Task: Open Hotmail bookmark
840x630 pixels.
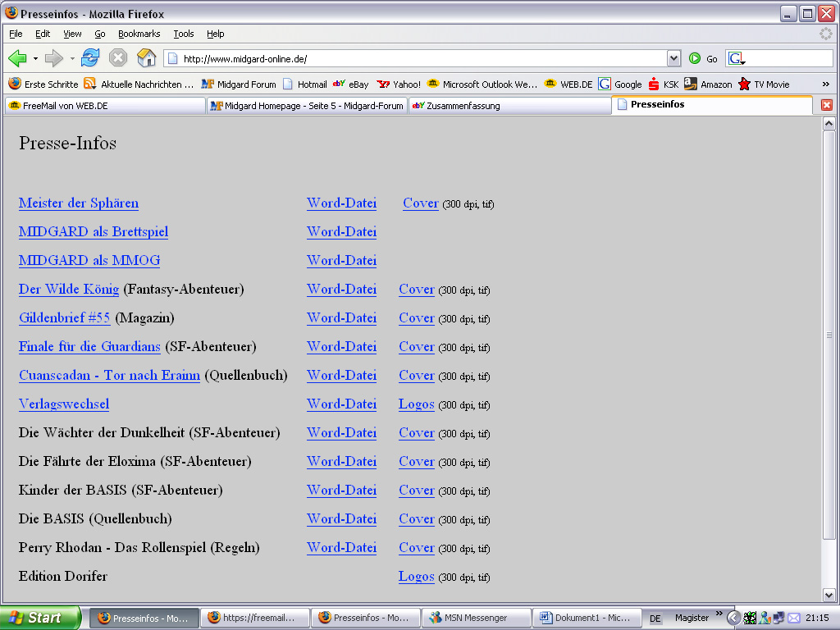Action: pyautogui.click(x=304, y=84)
